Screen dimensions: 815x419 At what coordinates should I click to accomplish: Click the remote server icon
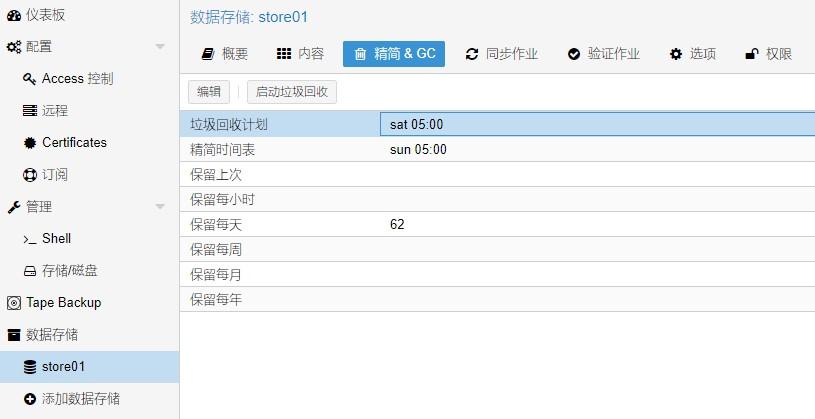click(30, 111)
